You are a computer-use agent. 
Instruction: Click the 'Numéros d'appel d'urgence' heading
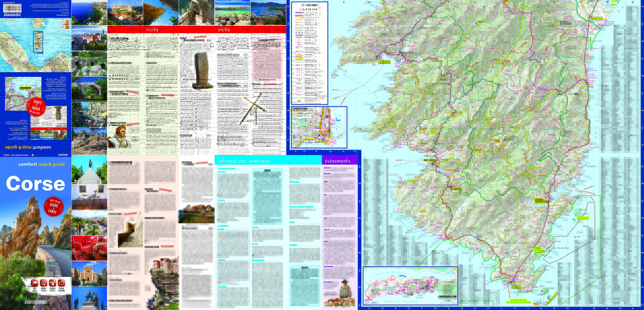(x=301, y=207)
